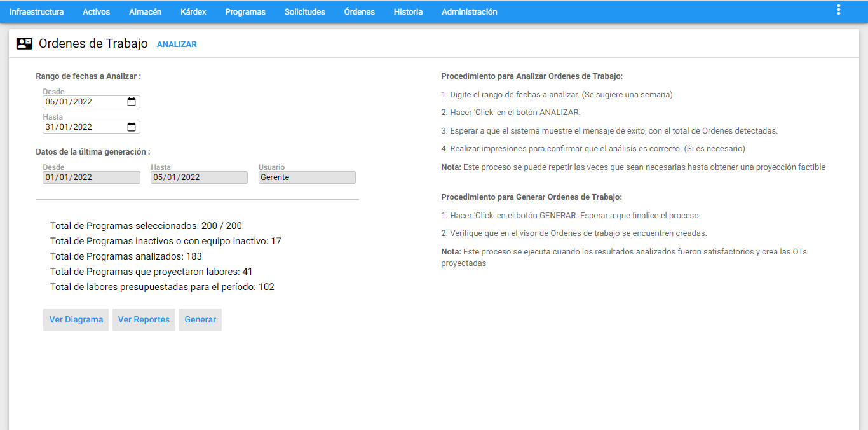
Task: Click heading 'Procedimiento para Analizar Ordenes de Trabajo'
Action: pos(532,76)
